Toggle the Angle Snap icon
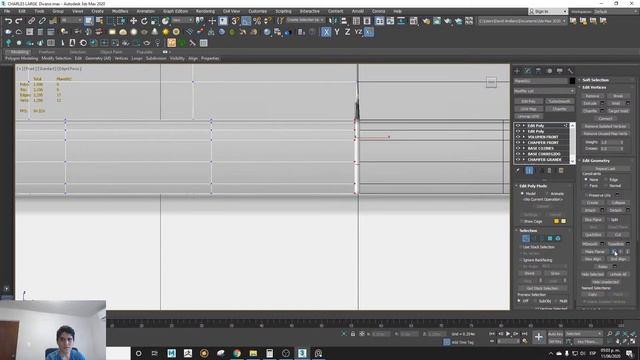This screenshot has width=640, height=360. (246, 20)
